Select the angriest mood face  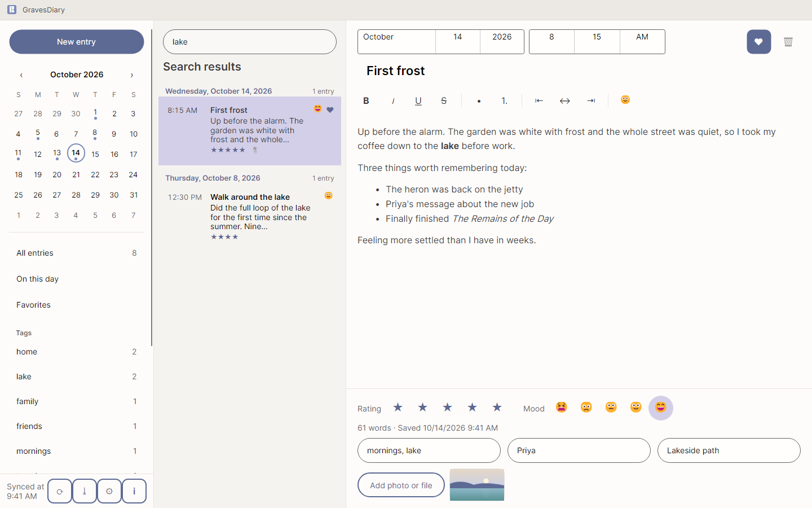tap(562, 408)
